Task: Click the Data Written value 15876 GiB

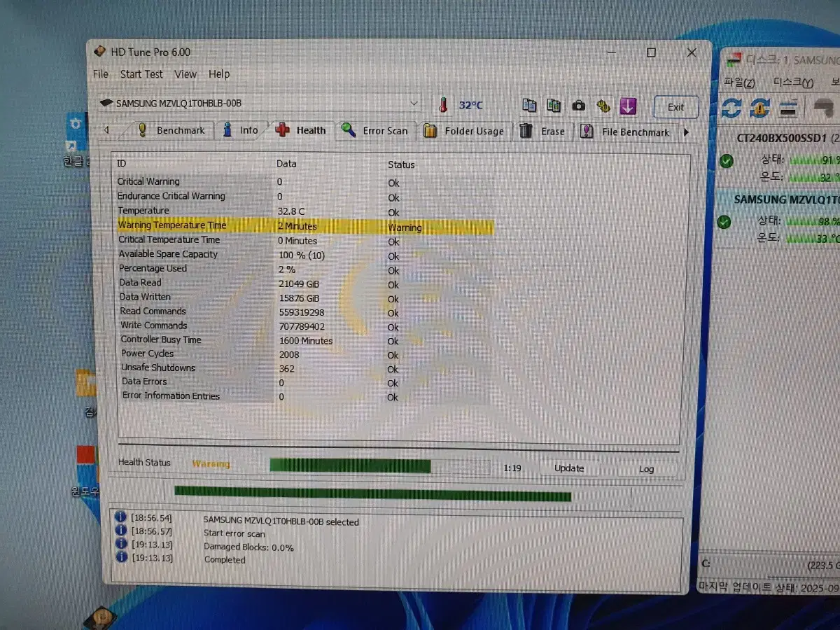Action: point(299,297)
